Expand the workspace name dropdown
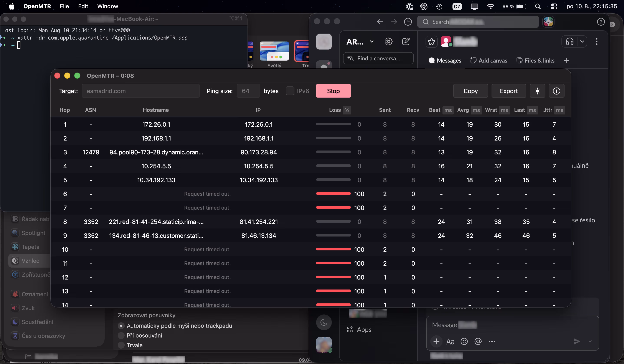This screenshot has height=364, width=624. pos(371,41)
